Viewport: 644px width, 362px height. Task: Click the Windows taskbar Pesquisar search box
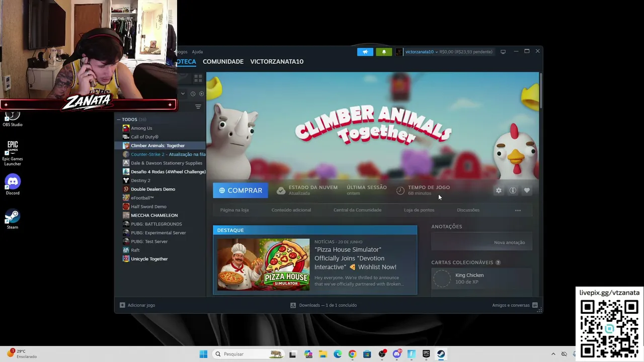[x=248, y=354]
